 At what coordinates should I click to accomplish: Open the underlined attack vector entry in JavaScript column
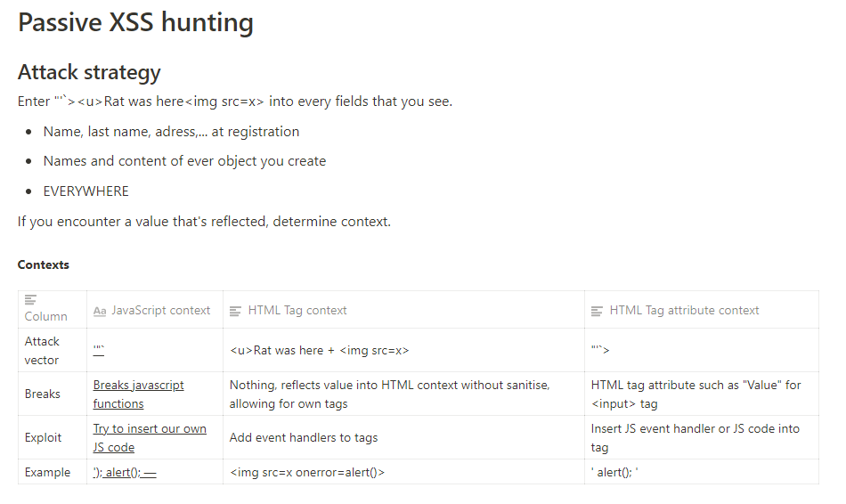[99, 350]
